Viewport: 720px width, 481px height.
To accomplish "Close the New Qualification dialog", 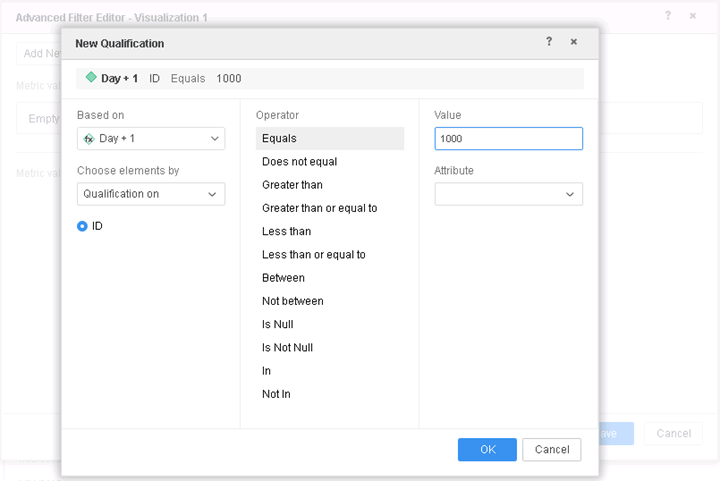I will click(x=574, y=42).
